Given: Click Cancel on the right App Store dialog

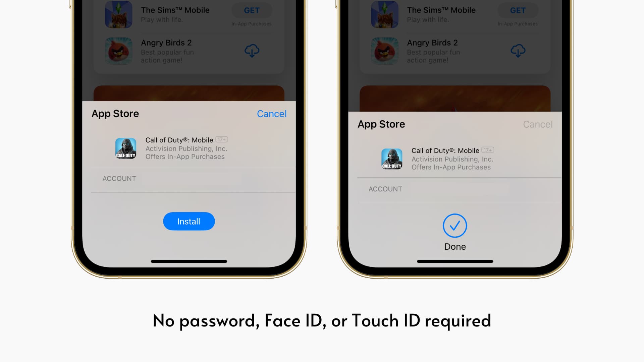Looking at the screenshot, I should [537, 124].
